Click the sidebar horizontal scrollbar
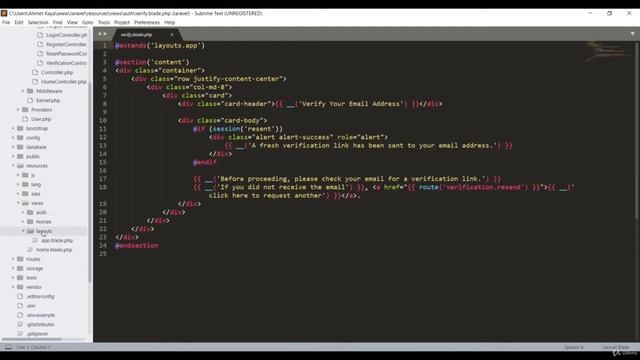The image size is (640, 360). tap(31, 339)
